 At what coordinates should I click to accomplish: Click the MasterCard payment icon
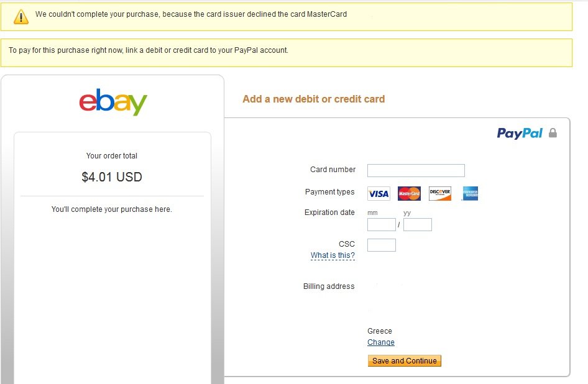409,193
